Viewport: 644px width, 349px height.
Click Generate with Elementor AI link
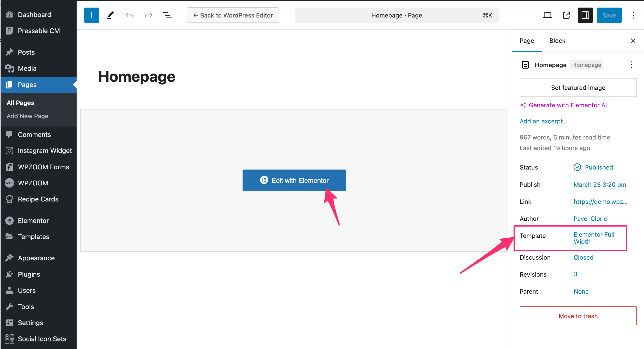[563, 105]
